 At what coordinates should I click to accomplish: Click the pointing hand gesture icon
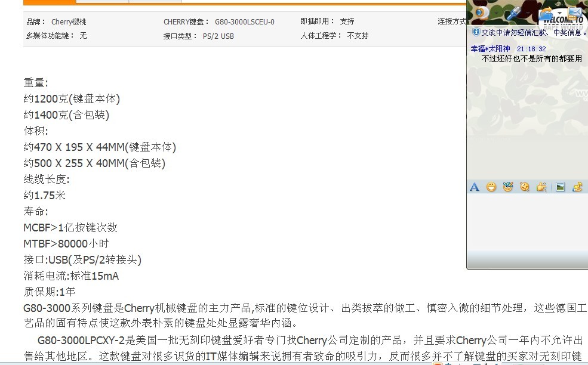(541, 186)
